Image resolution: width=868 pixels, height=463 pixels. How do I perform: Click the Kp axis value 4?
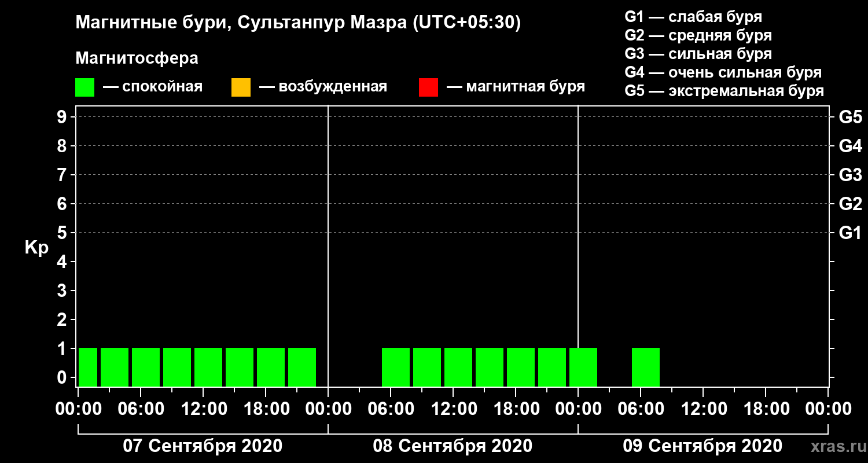click(63, 262)
